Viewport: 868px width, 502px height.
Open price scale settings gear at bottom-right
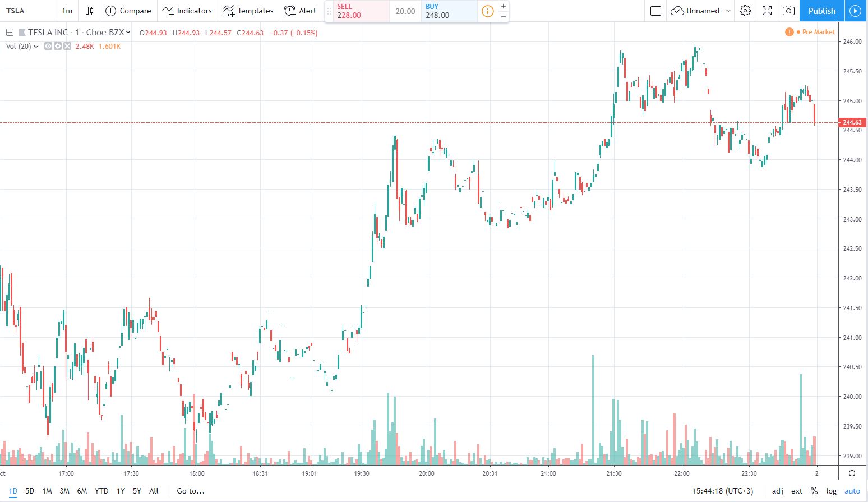pos(852,473)
